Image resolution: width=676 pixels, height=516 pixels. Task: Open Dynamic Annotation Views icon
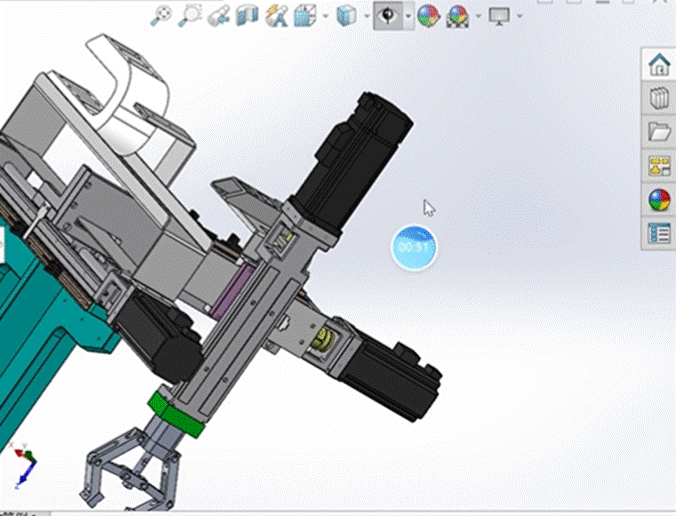[276, 16]
